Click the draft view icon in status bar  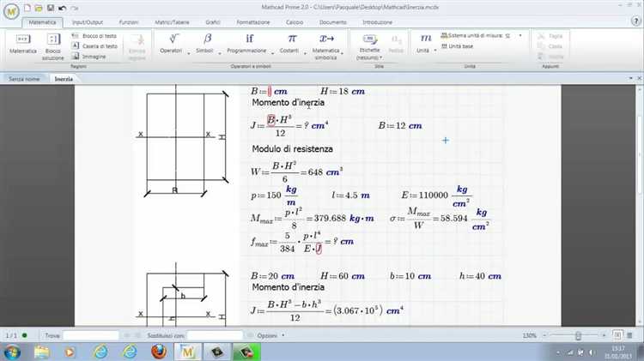[x=629, y=335]
